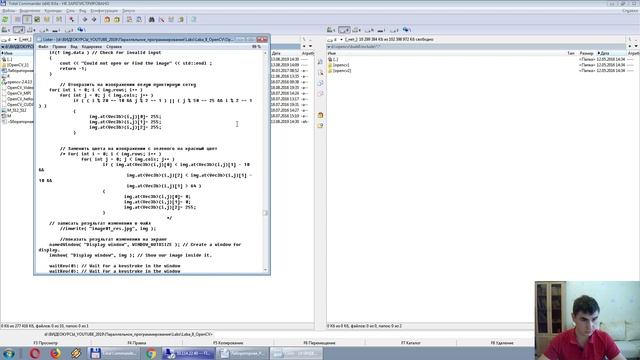
Task: Click the Lister scrollbar down arrow
Action: 266,269
